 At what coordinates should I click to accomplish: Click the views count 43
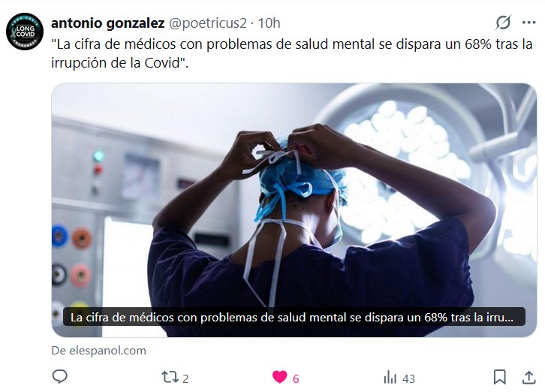click(408, 378)
